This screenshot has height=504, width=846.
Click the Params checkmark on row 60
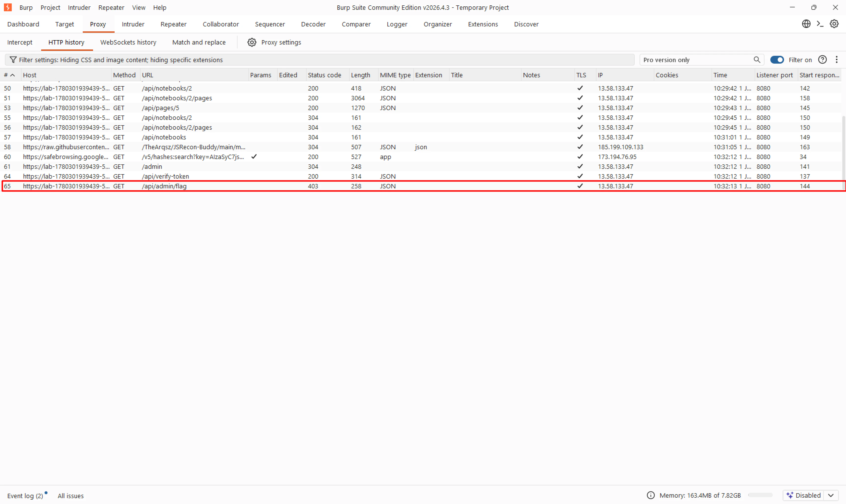[x=254, y=157]
